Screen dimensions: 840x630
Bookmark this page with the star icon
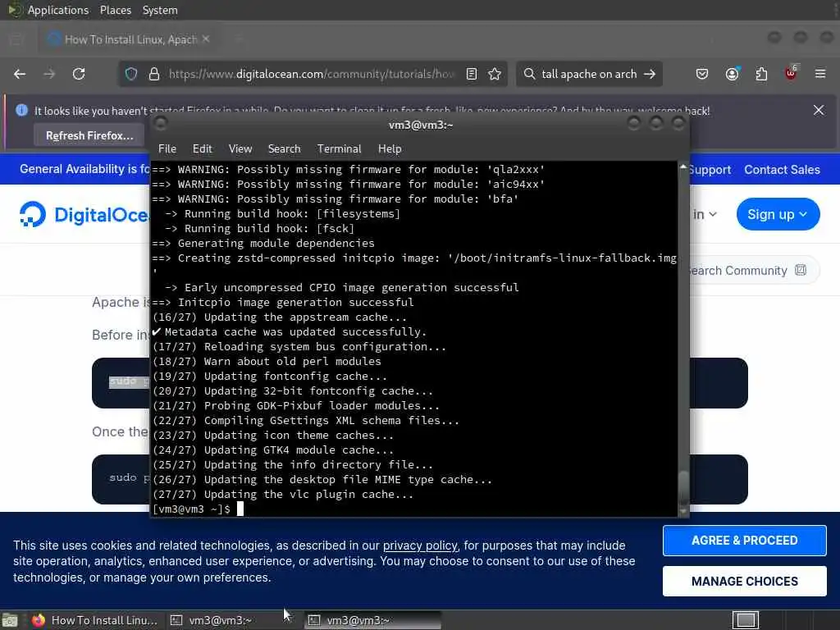(495, 74)
